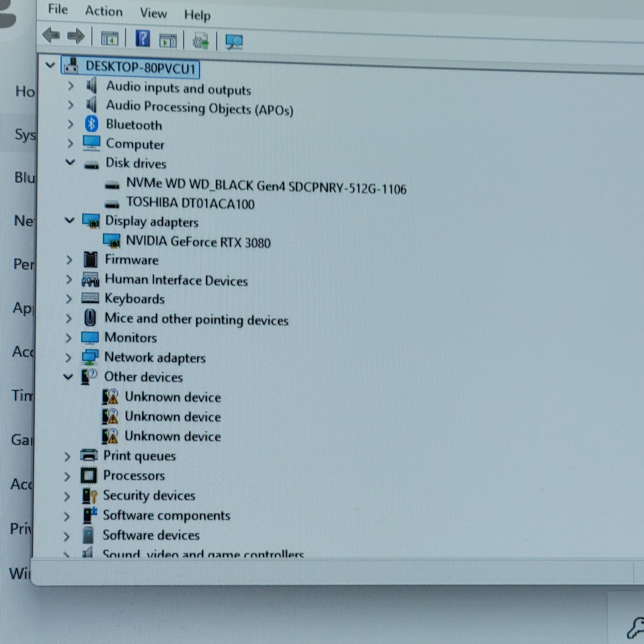
Task: Expand the Software devices chevron
Action: [66, 536]
